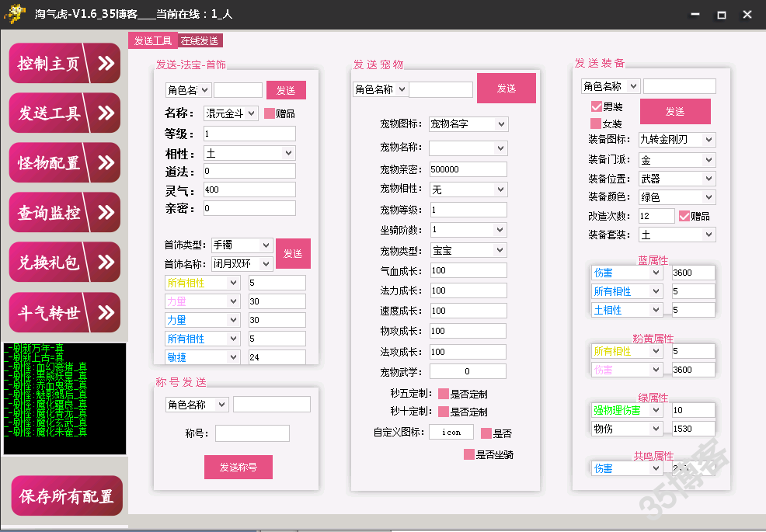
Task: Open 名称 dropdown showing 混元金斗
Action: (231, 114)
